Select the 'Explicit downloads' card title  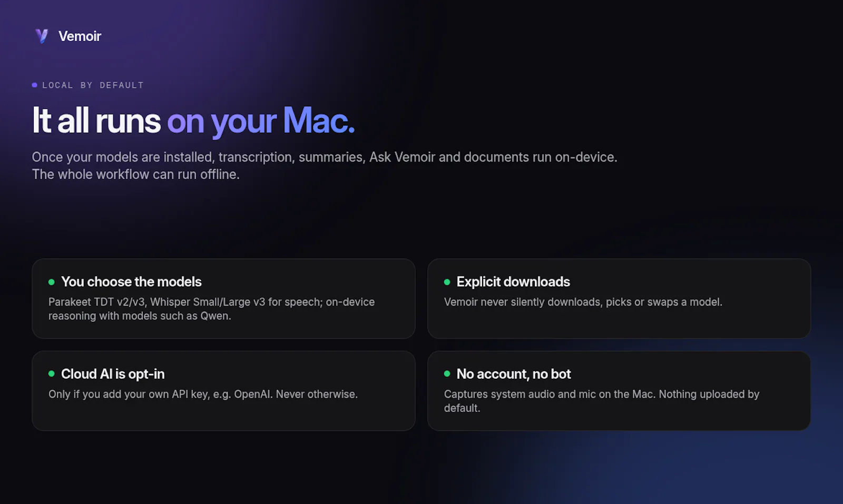click(513, 282)
